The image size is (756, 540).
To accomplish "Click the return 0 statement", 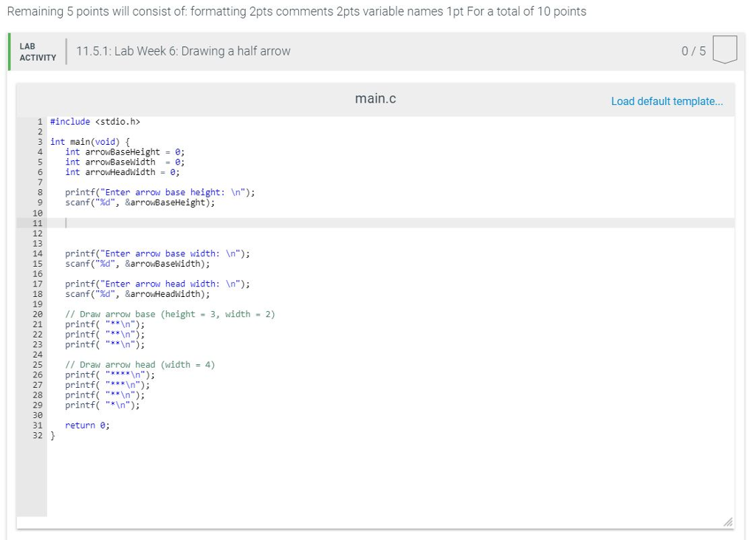I will (87, 425).
